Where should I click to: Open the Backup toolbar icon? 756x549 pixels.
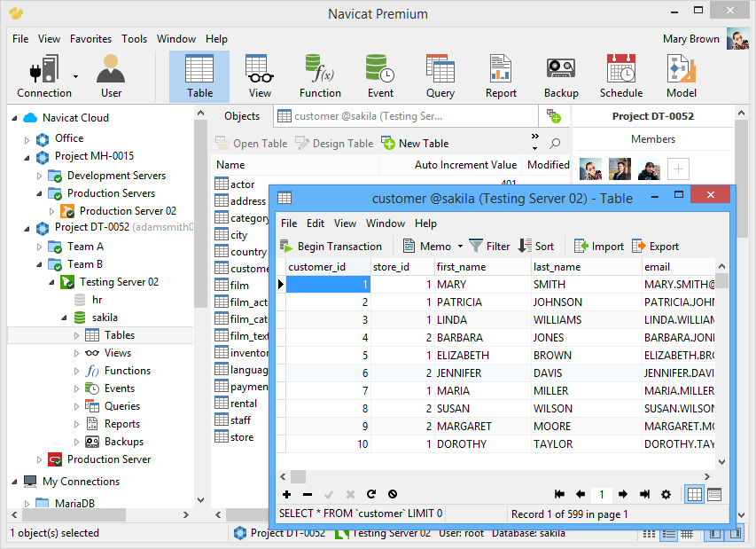pyautogui.click(x=561, y=76)
